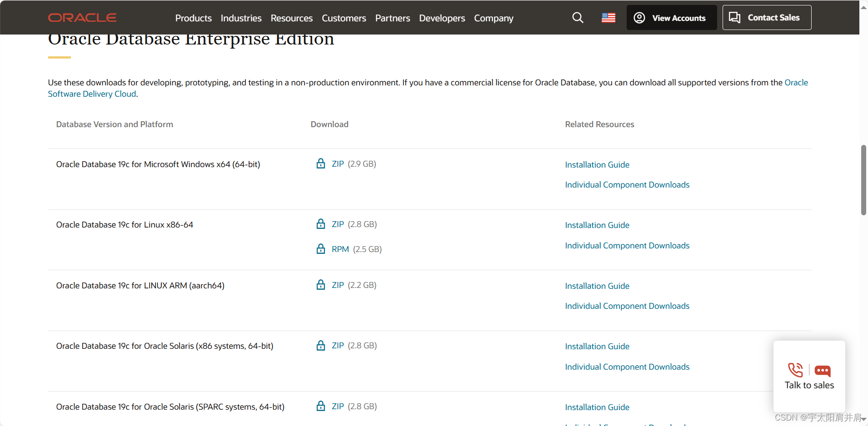Screen dimensions: 868x426
Task: Click the scrollbar up arrow
Action: pos(863,8)
